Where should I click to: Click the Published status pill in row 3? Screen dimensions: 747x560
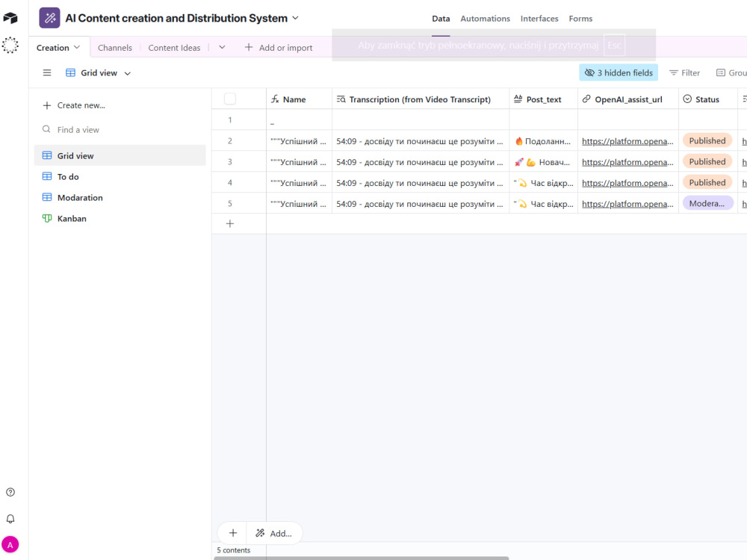pos(707,162)
